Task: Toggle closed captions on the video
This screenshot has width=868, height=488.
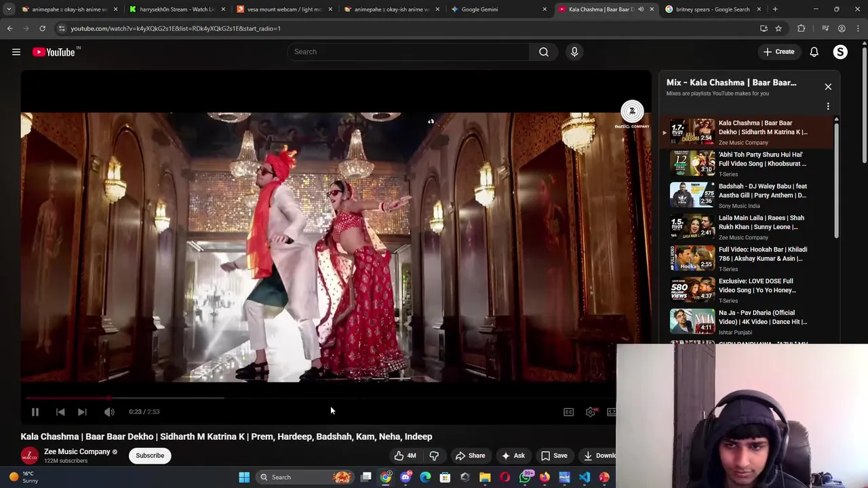Action: [569, 411]
